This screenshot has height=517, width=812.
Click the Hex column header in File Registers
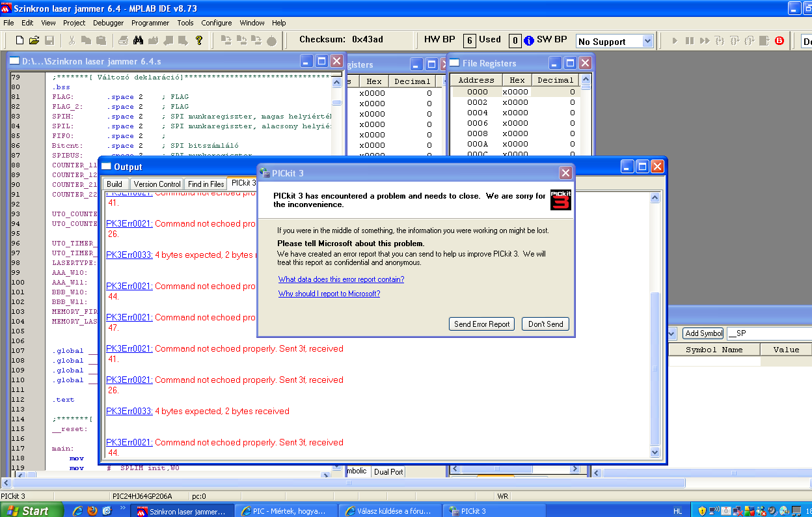click(x=517, y=80)
